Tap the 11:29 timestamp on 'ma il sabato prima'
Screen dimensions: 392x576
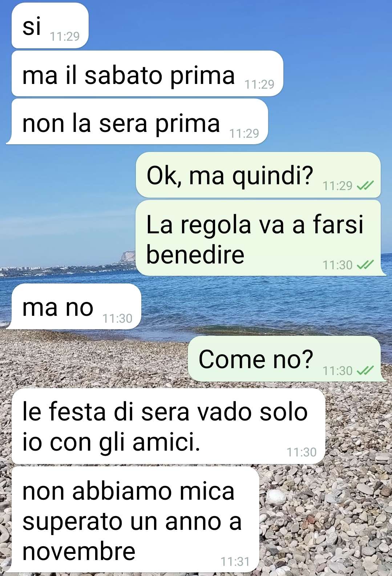tap(259, 84)
